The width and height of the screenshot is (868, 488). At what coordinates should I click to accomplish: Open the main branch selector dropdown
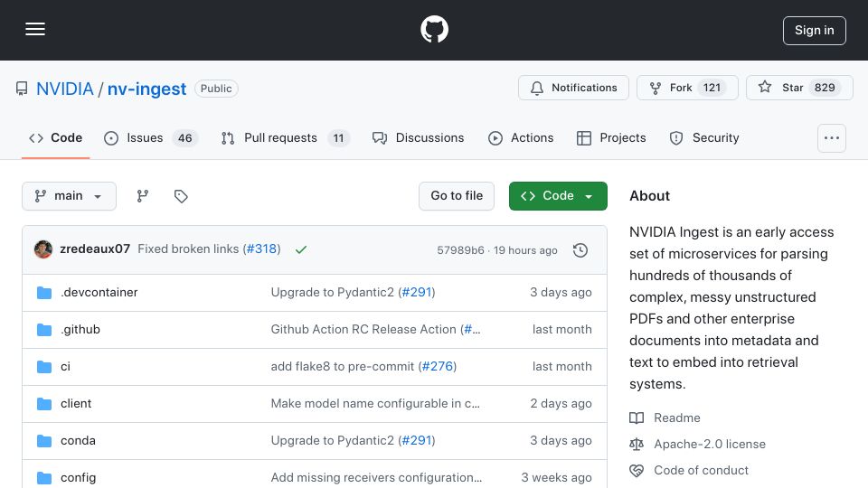pyautogui.click(x=70, y=196)
